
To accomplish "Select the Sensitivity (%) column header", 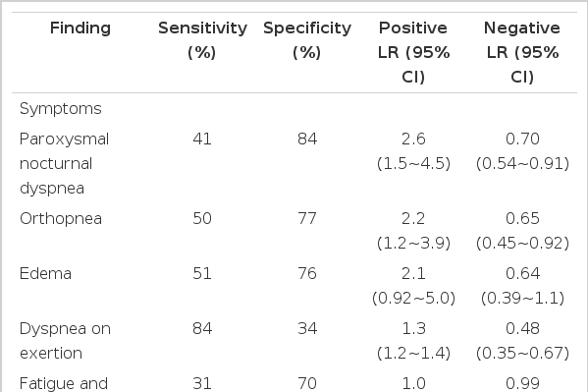I will (202, 40).
